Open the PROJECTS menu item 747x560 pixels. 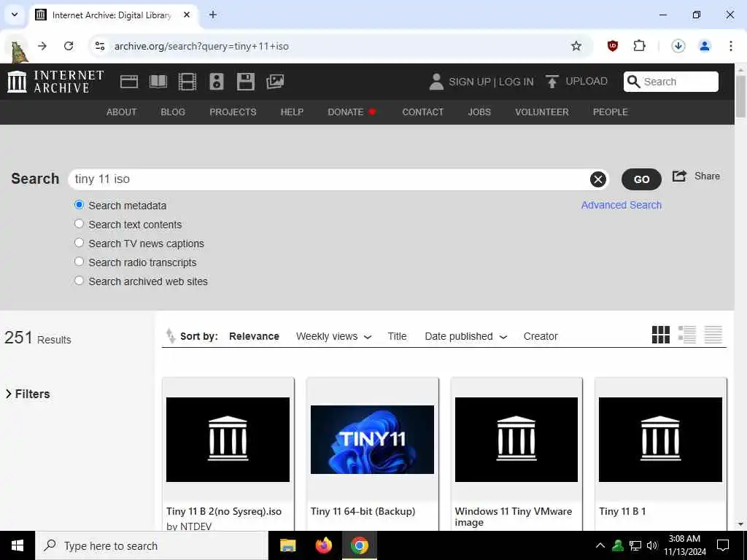coord(233,112)
